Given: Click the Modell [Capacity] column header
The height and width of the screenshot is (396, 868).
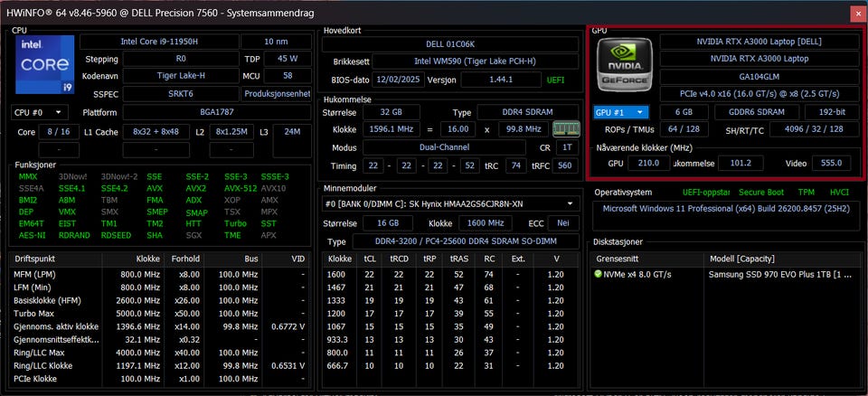Looking at the screenshot, I should [x=782, y=259].
